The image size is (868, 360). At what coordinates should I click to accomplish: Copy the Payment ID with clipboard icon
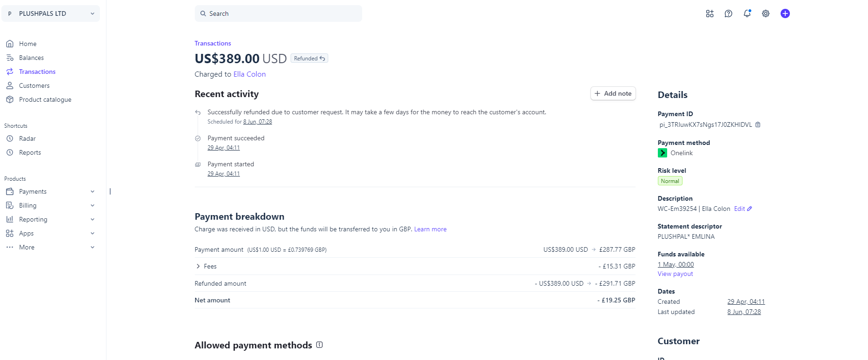tap(758, 124)
